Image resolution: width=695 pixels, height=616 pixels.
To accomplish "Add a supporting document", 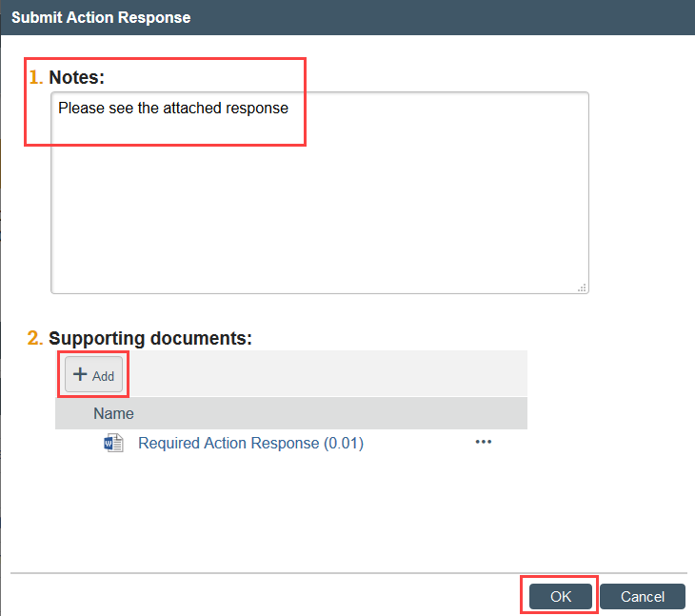I will (93, 374).
